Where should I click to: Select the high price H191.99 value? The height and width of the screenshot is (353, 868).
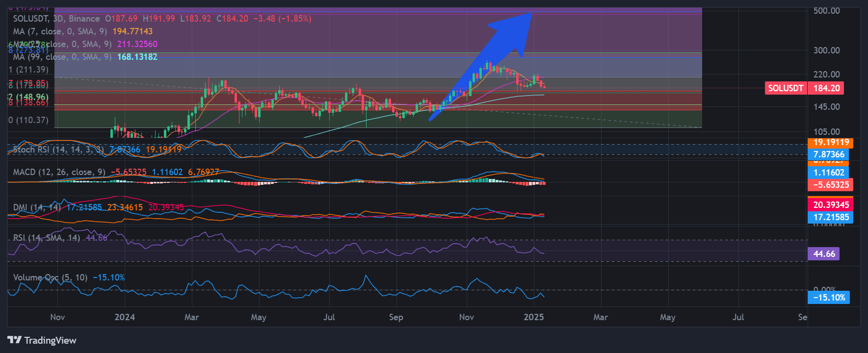[159, 19]
